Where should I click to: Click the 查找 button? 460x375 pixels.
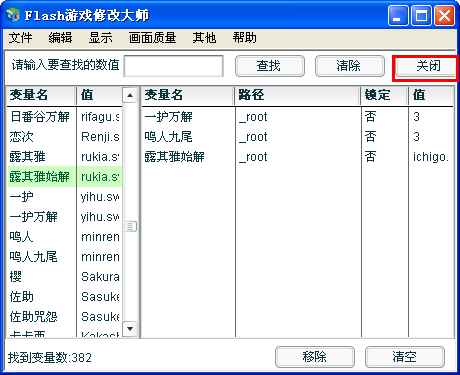click(270, 66)
